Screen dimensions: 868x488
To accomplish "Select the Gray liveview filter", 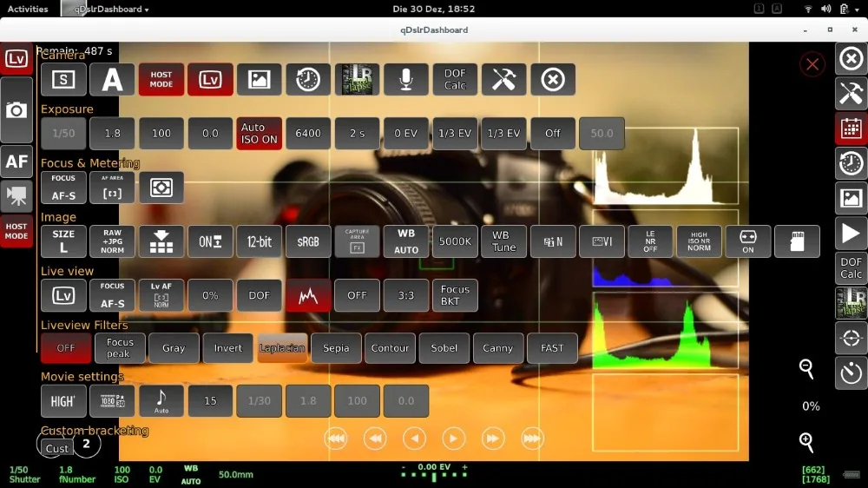I will pyautogui.click(x=174, y=348).
